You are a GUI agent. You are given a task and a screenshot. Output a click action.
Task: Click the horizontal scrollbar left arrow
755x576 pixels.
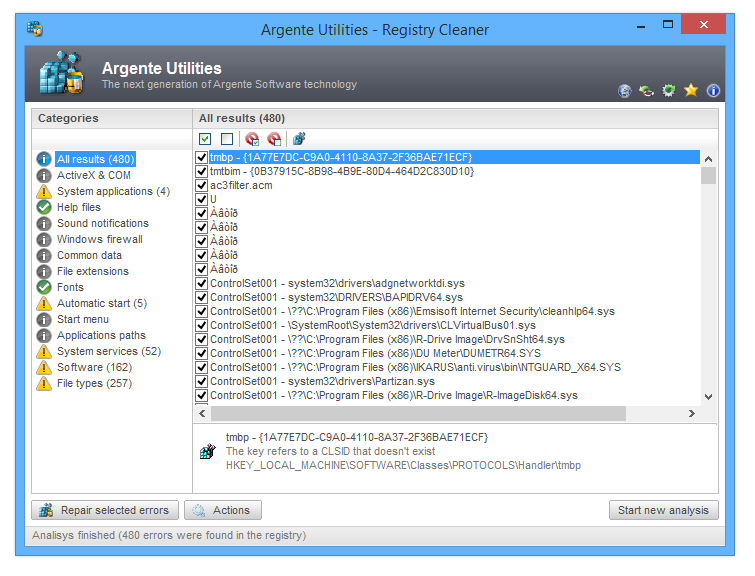(x=202, y=413)
